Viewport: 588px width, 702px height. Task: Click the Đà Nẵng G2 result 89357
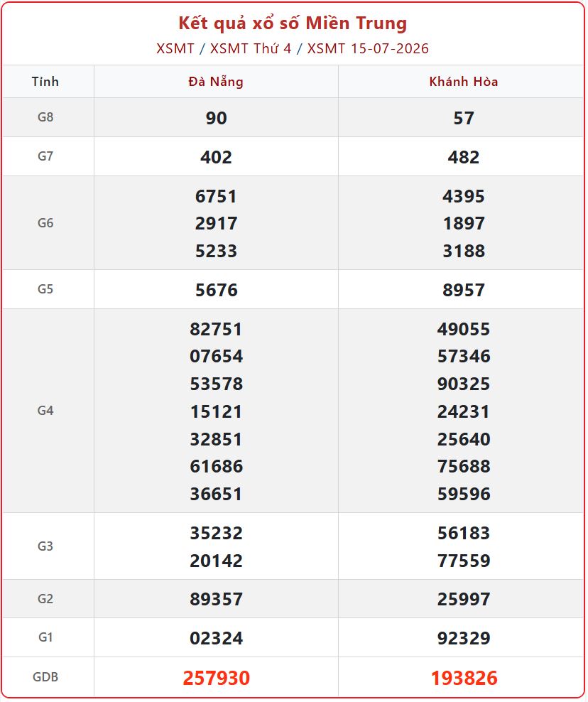point(216,599)
